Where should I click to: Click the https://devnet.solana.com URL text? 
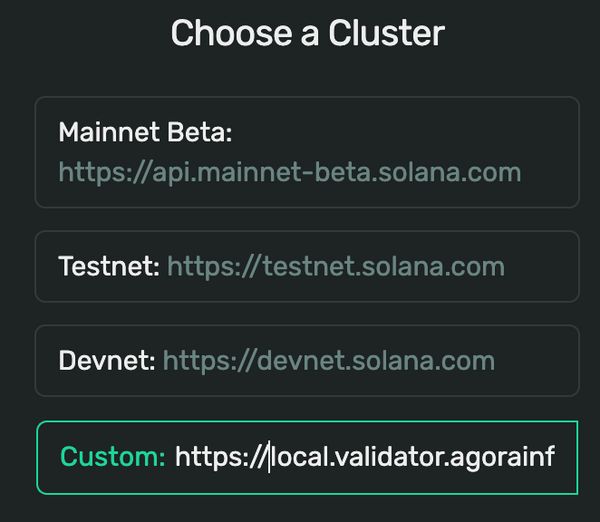329,361
